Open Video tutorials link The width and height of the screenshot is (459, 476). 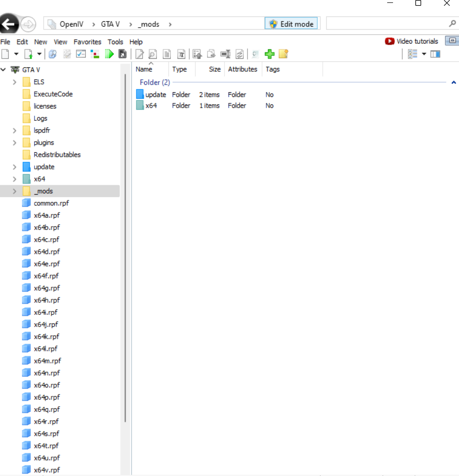click(411, 41)
